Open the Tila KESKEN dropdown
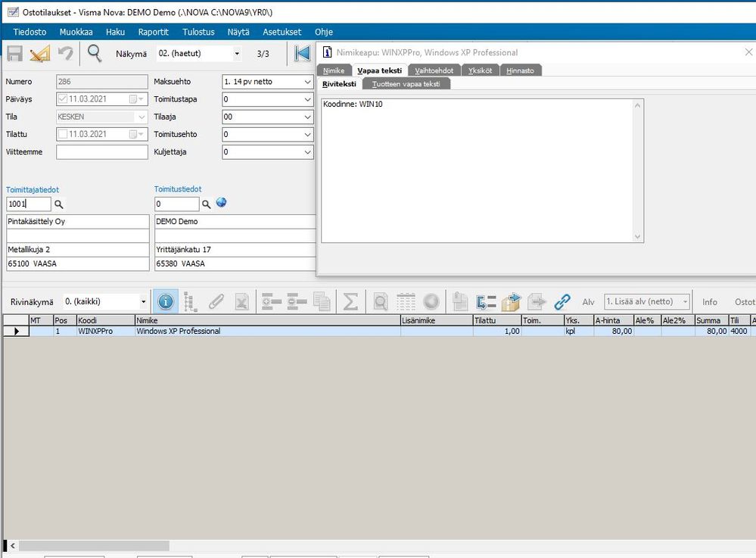Viewport: 756px width, 558px height. 142,117
